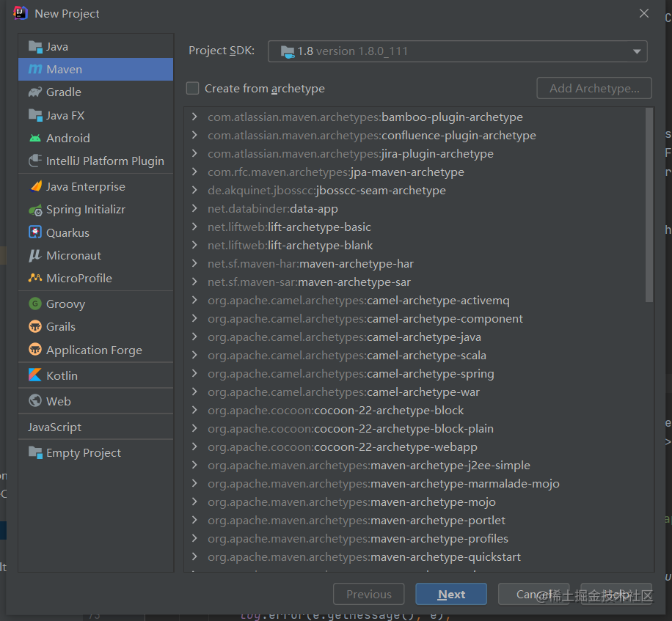Click the Kotlin logo icon
The width and height of the screenshot is (672, 621).
35,375
